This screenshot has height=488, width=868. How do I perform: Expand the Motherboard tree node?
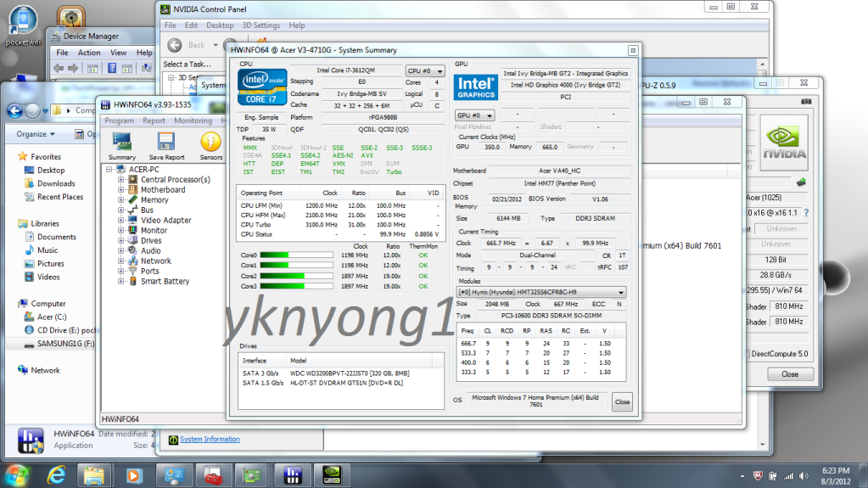120,189
